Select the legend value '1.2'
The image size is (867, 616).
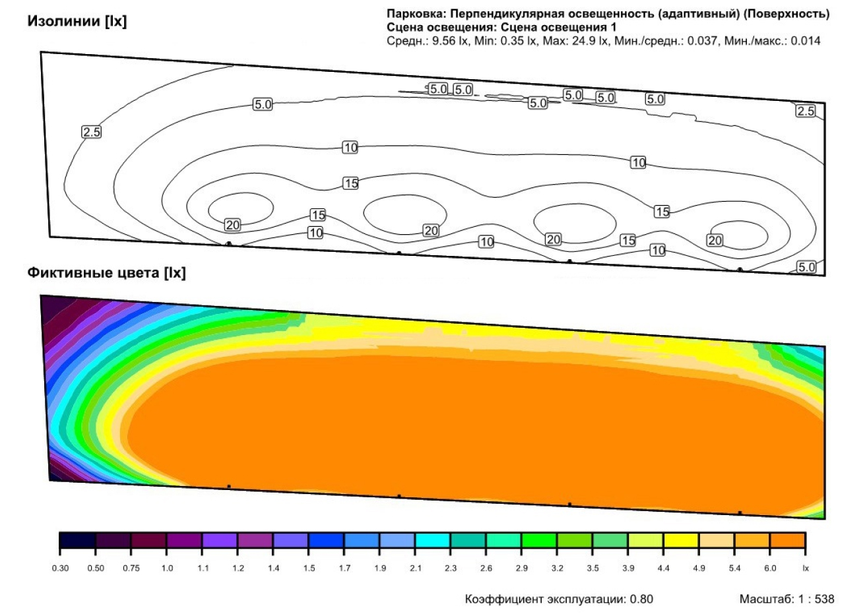tap(238, 569)
